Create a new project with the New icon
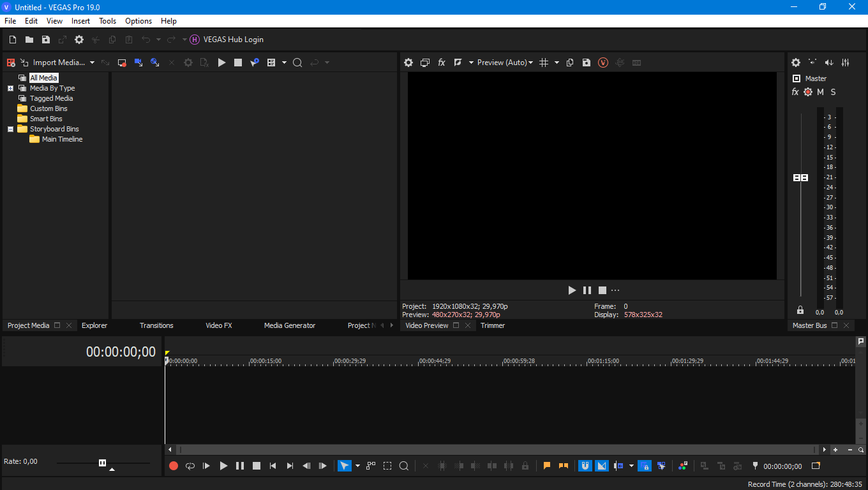The width and height of the screenshot is (868, 490). (13, 40)
